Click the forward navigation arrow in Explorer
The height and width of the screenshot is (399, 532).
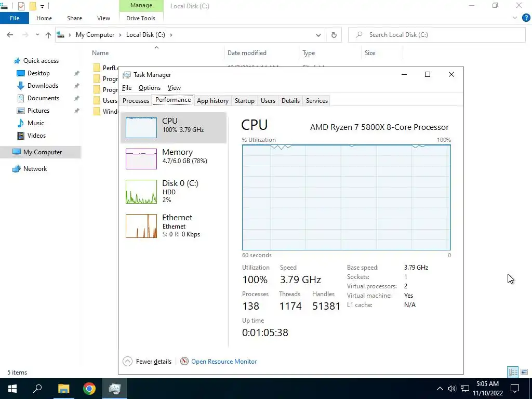(25, 35)
